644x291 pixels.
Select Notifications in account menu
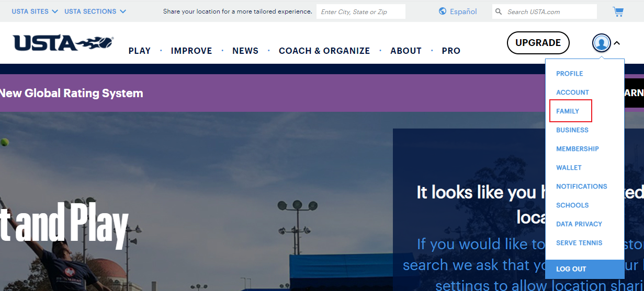click(x=582, y=187)
